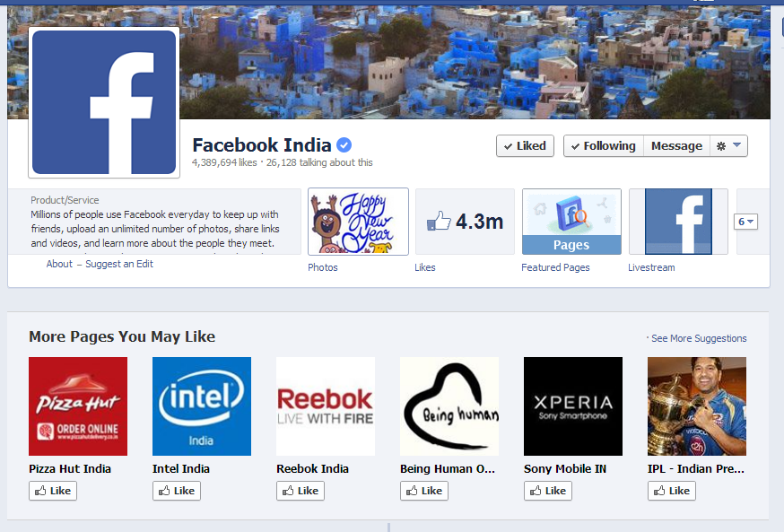
Task: Toggle the Following checkmark button
Action: 604,146
